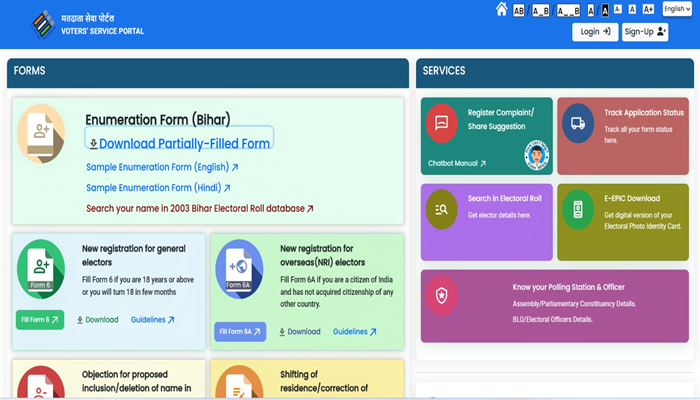Open the Search in Electoral Roll card

(x=487, y=222)
